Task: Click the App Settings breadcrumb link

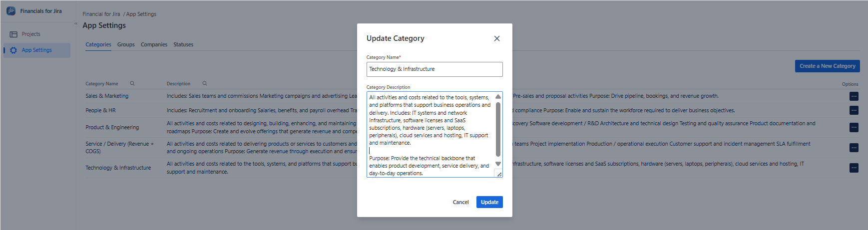Action: point(141,14)
